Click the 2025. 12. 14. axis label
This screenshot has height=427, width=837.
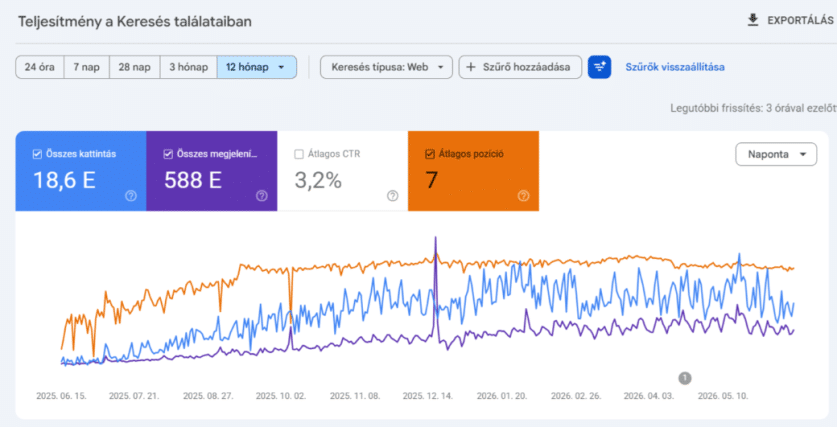point(428,396)
